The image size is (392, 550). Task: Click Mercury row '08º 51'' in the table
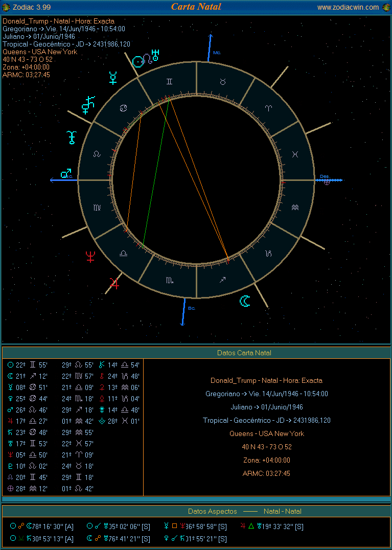[28, 387]
